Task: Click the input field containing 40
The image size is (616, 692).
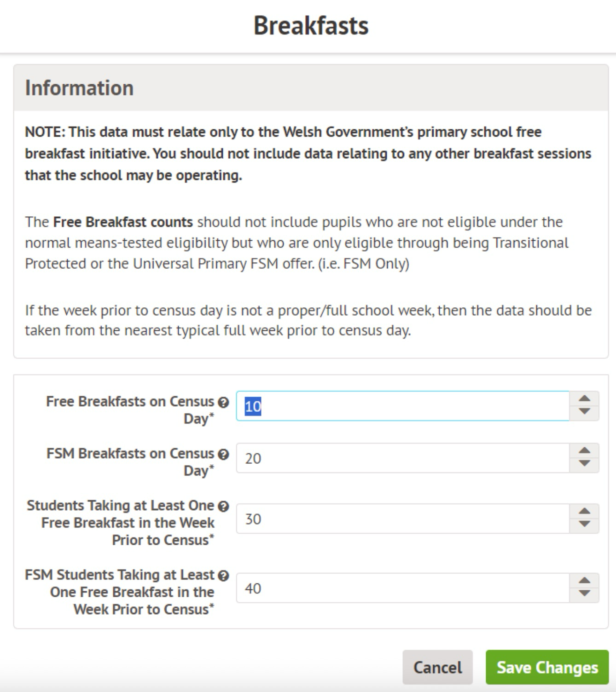Action: (402, 588)
